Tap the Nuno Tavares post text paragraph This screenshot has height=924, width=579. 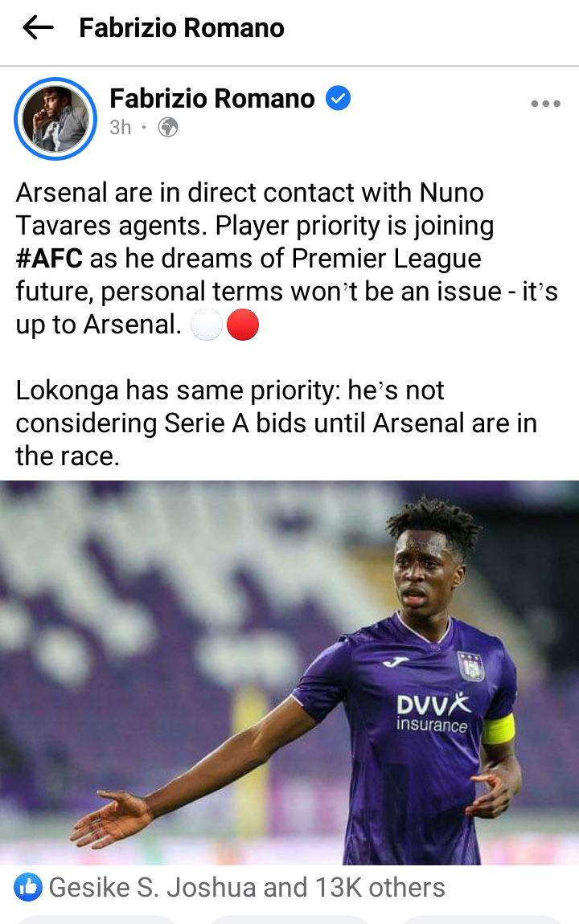tap(286, 259)
